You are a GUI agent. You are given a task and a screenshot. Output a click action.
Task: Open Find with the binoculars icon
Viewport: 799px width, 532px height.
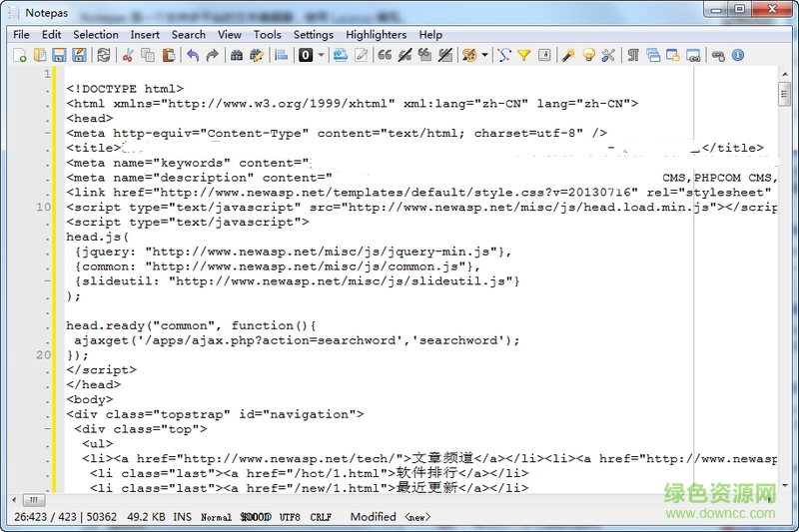click(x=237, y=55)
